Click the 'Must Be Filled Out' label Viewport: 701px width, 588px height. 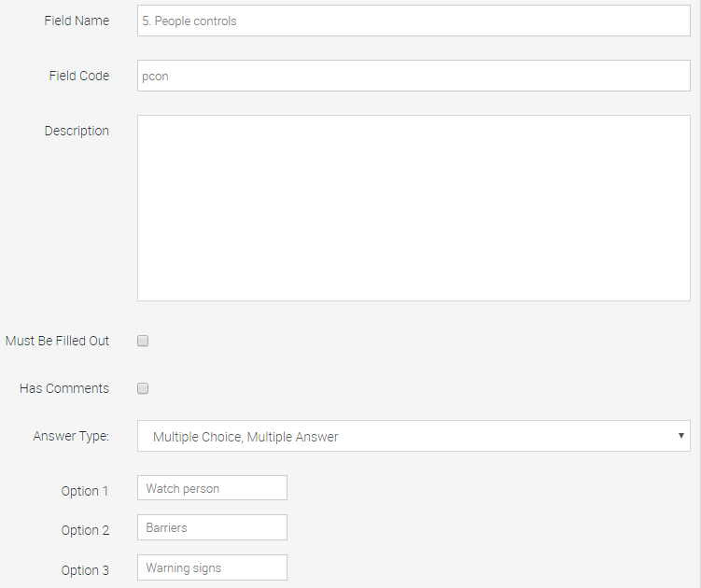(x=57, y=341)
